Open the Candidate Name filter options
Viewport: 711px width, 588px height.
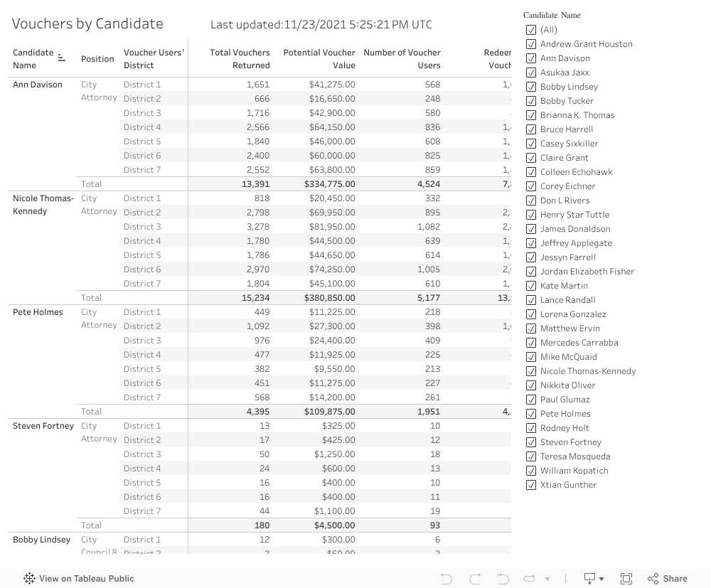click(551, 14)
